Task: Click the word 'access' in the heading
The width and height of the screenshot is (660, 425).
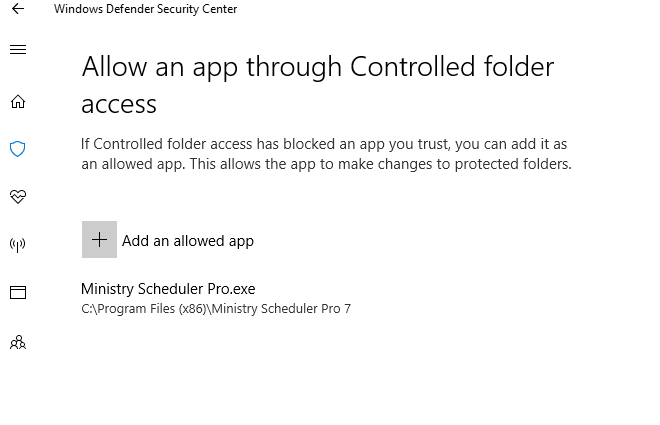Action: click(119, 103)
